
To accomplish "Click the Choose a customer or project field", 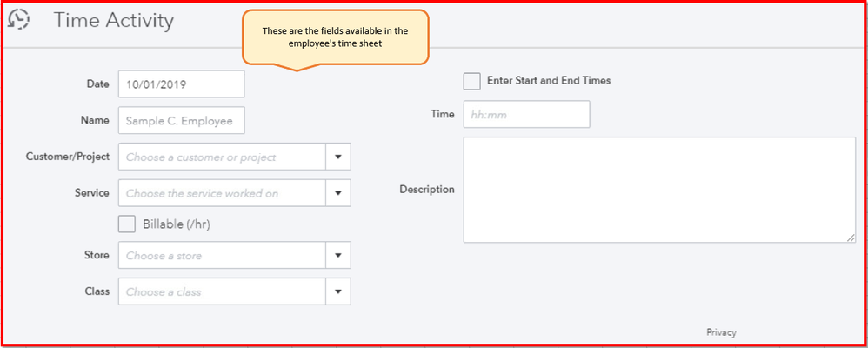I will pos(222,157).
